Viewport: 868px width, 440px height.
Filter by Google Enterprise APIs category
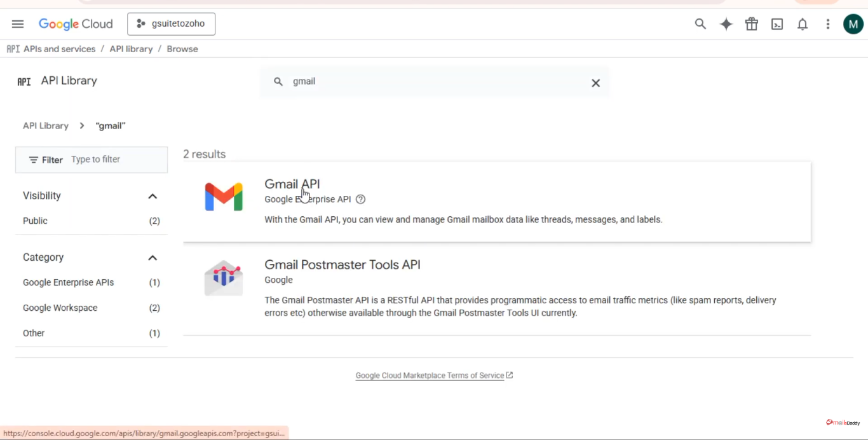coord(68,282)
